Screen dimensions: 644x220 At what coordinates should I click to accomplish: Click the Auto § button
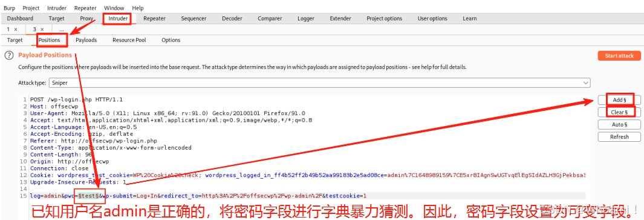(x=619, y=124)
